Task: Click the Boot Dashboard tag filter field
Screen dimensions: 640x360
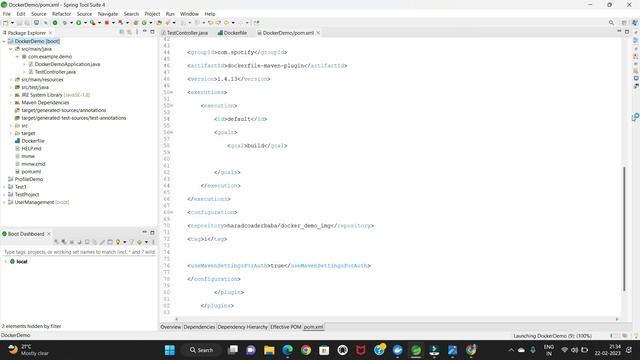Action: tap(79, 252)
